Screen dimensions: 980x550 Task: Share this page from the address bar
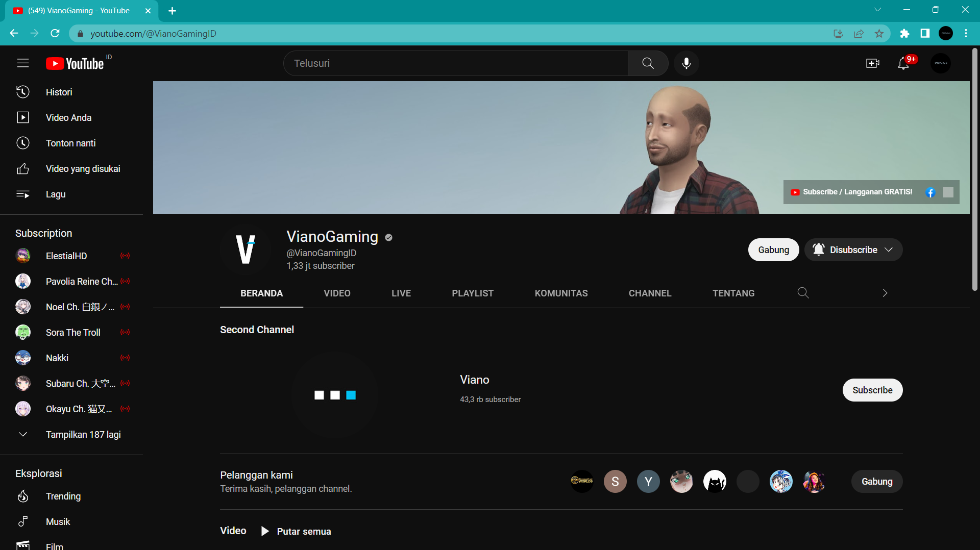click(x=859, y=34)
